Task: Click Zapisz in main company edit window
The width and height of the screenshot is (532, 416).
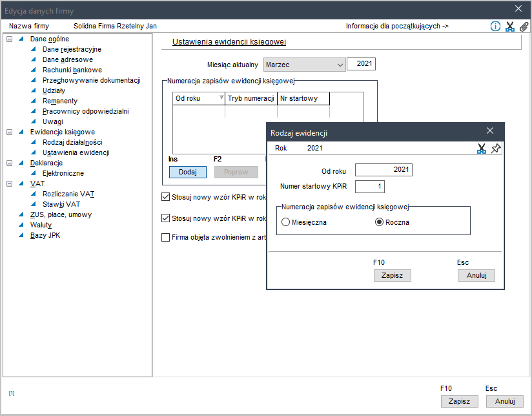Action: coord(460,401)
